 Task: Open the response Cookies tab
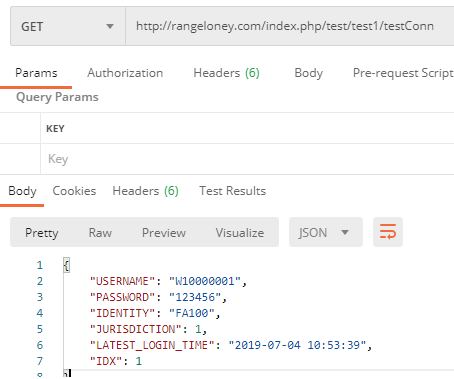click(x=74, y=191)
